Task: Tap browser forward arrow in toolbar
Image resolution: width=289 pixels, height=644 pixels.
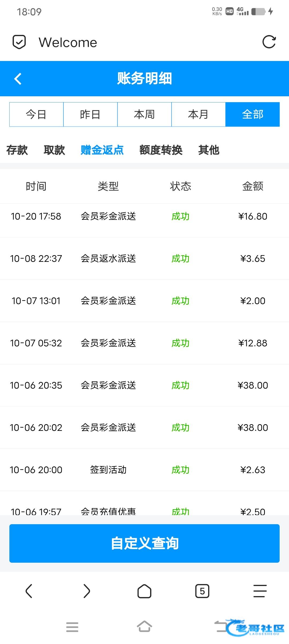Action: [x=87, y=591]
